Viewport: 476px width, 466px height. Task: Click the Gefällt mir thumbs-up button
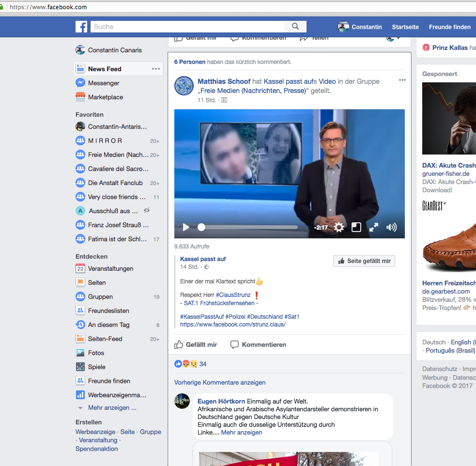pos(196,344)
